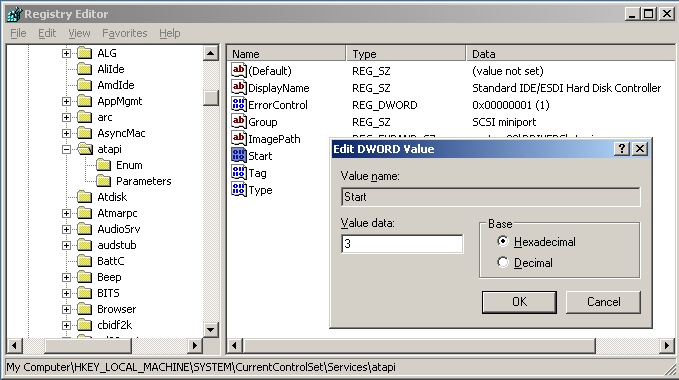Expand the Beep tree node
Image resolution: width=679 pixels, height=380 pixels.
(x=66, y=278)
